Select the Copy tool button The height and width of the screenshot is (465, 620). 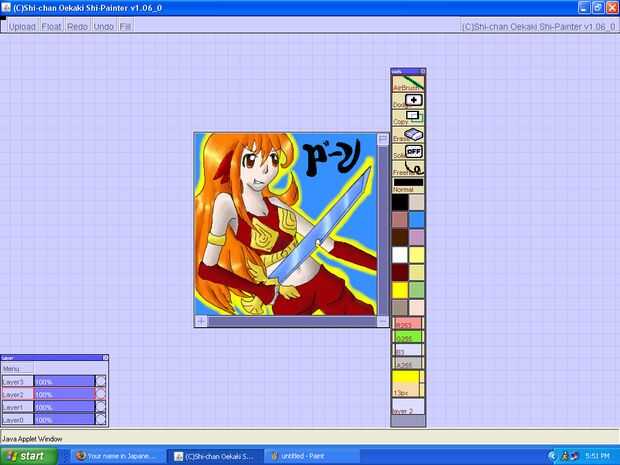point(408,117)
